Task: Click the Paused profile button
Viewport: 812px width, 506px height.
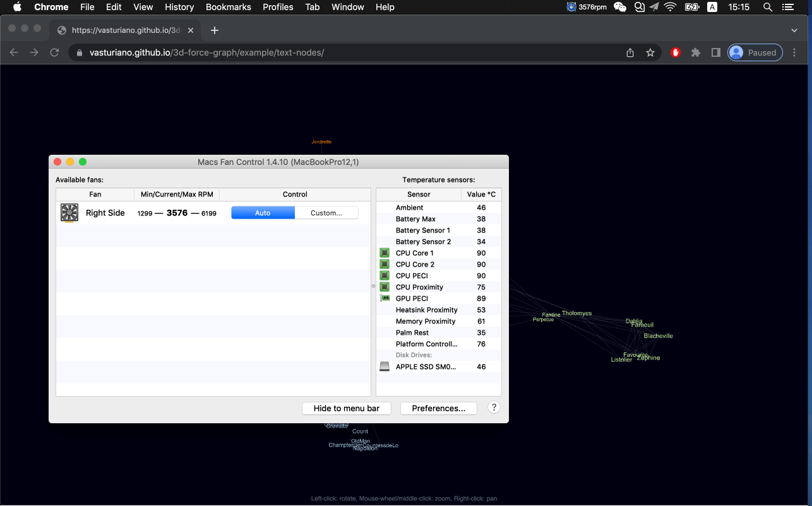Action: (755, 52)
